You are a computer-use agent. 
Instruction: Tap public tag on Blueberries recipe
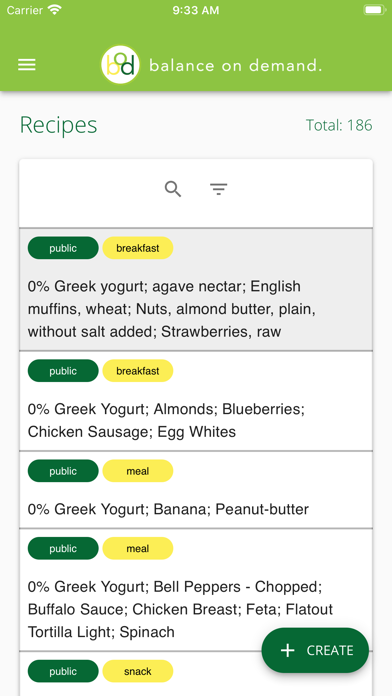click(x=63, y=371)
